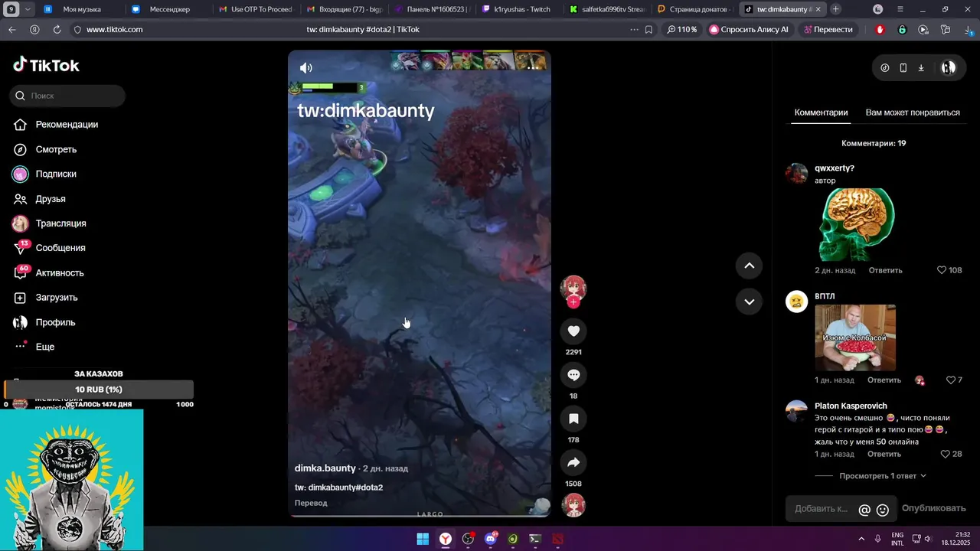The height and width of the screenshot is (551, 980).
Task: Open dimka.baunty author profile link
Action: (325, 468)
